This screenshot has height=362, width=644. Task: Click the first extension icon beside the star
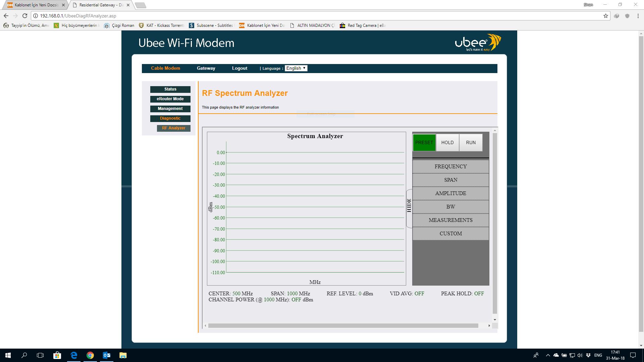(x=616, y=16)
